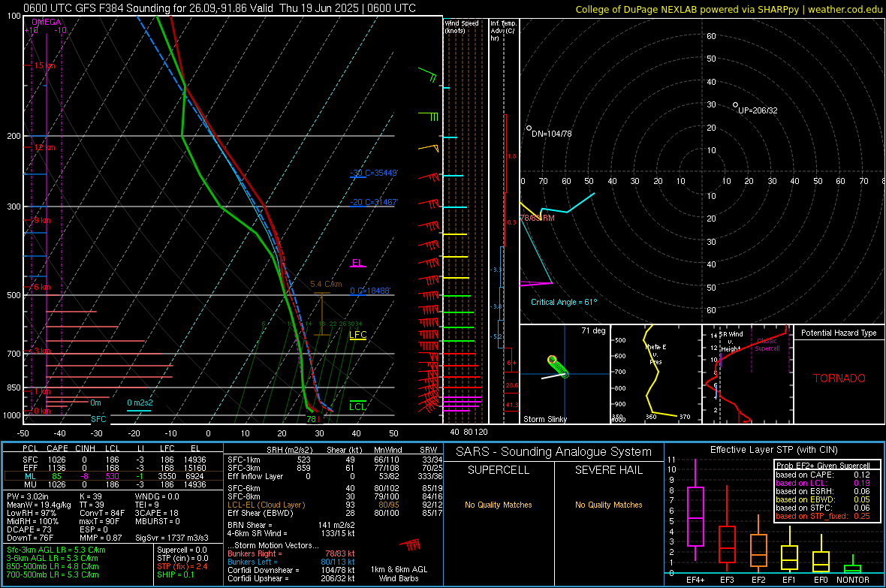886x588 pixels.
Task: Click the Eff Shear (EBWD) row
Action: tap(335, 513)
